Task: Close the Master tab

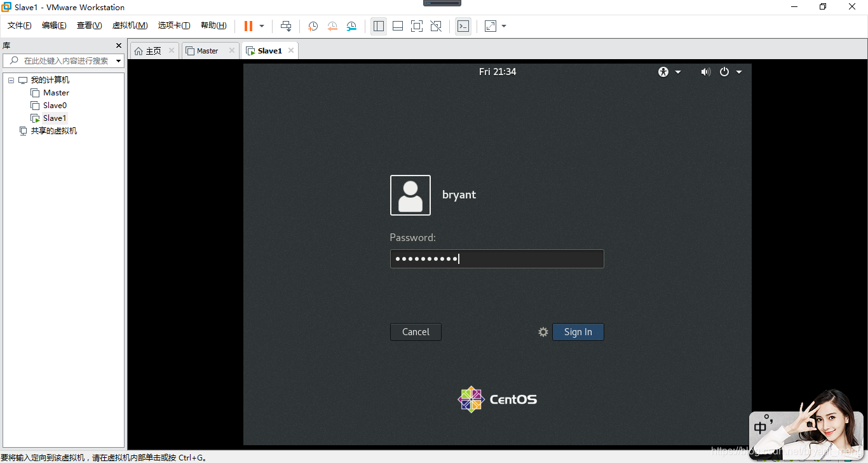Action: (x=232, y=50)
